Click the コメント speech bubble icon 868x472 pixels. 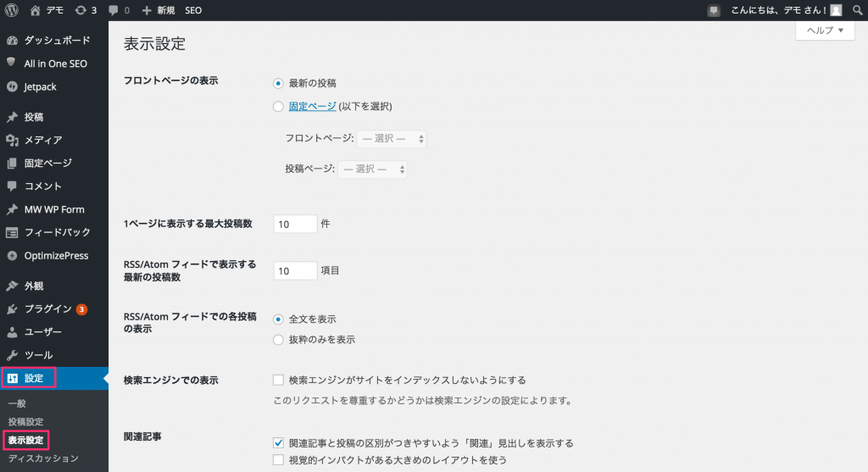coord(12,186)
